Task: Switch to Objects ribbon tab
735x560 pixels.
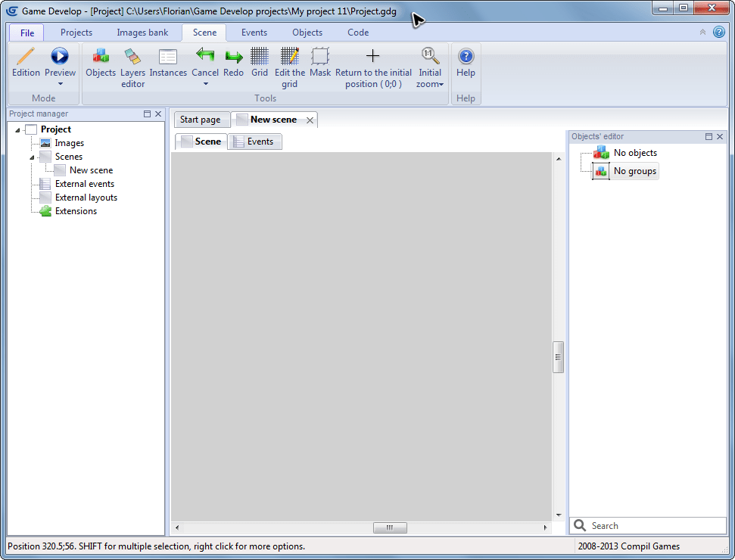Action: [x=307, y=33]
